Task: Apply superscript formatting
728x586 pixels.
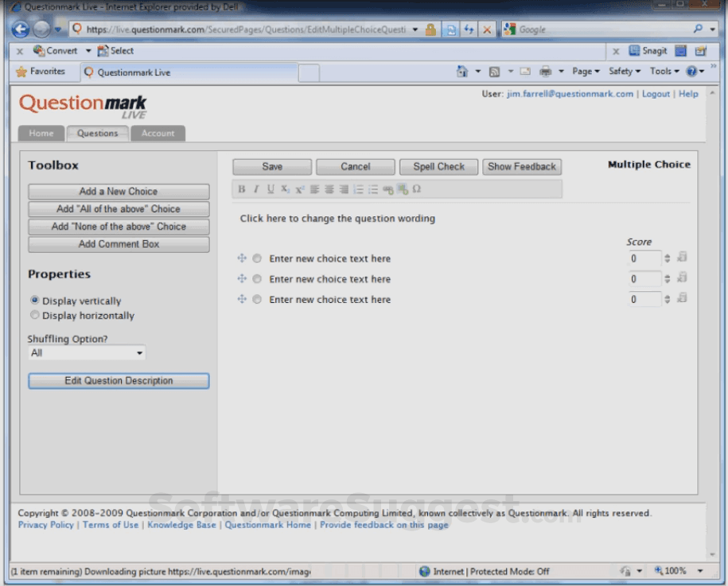Action: 298,189
